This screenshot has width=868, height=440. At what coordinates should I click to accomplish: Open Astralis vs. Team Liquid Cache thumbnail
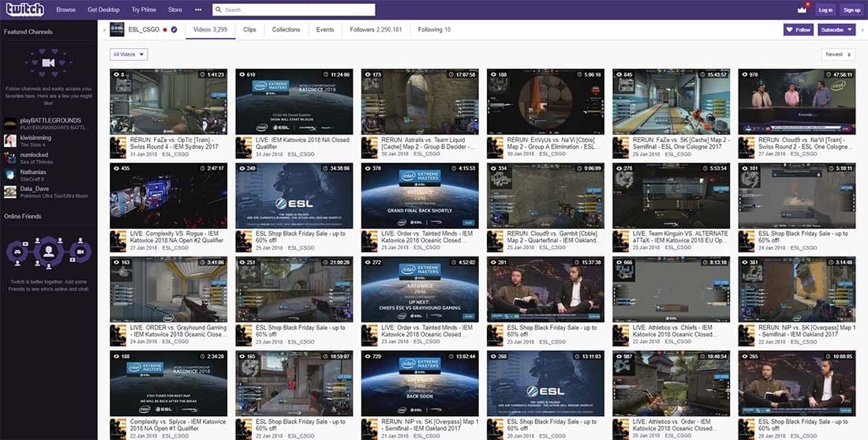[420, 101]
